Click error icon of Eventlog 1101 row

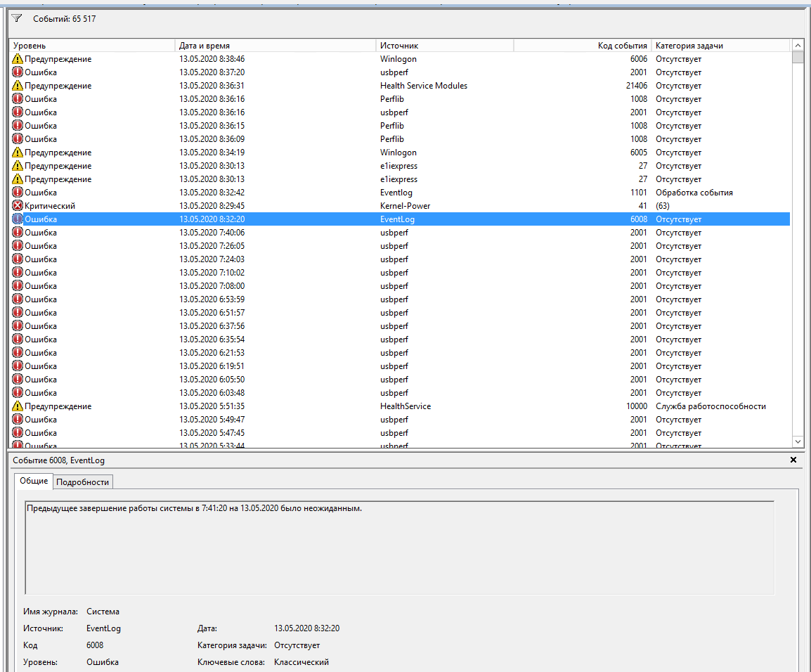(18, 193)
